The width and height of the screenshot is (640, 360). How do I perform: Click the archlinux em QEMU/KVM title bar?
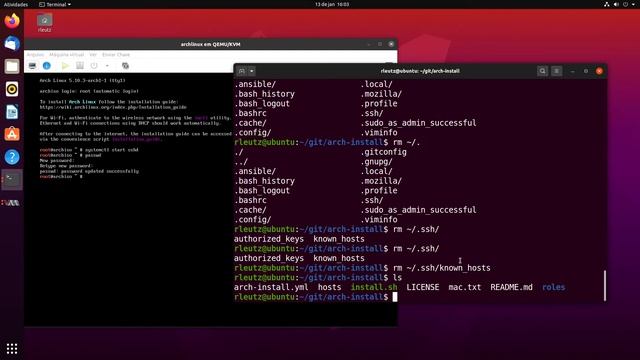click(211, 44)
